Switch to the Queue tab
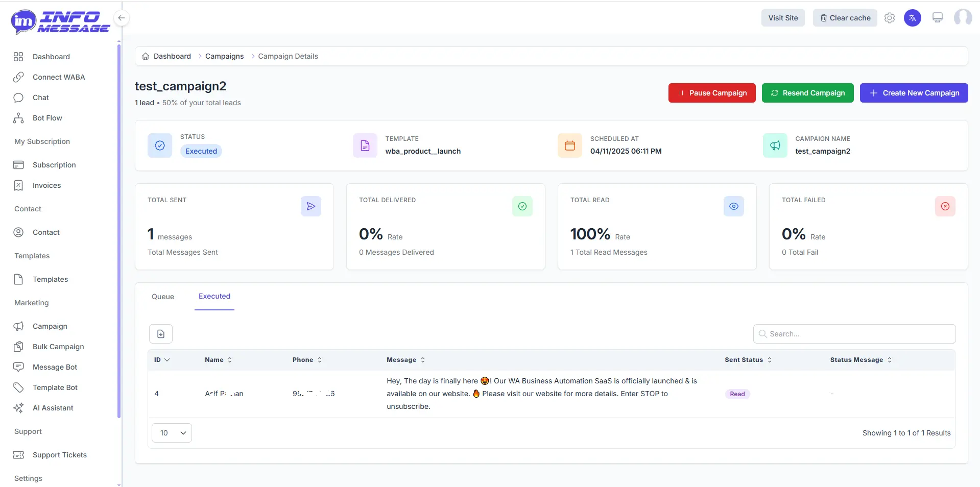 tap(163, 297)
